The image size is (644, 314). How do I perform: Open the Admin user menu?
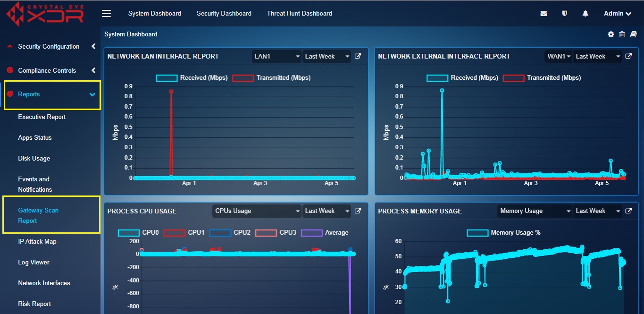(618, 14)
